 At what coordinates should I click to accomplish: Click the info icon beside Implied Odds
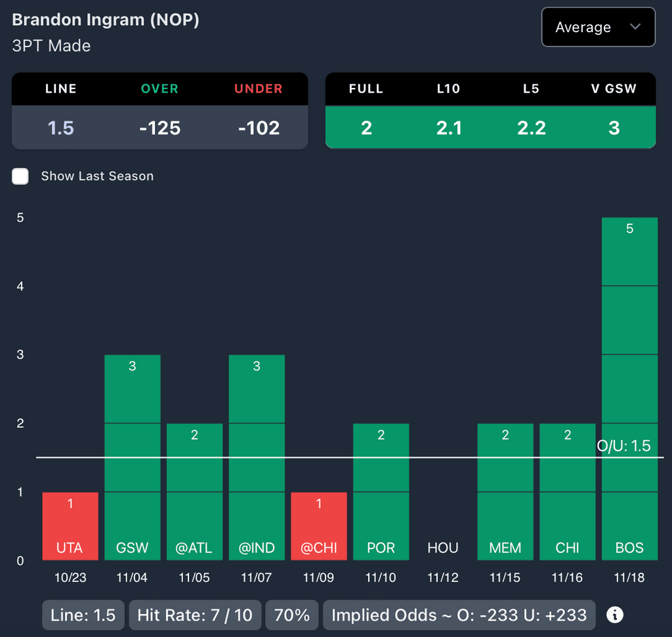coord(614,615)
